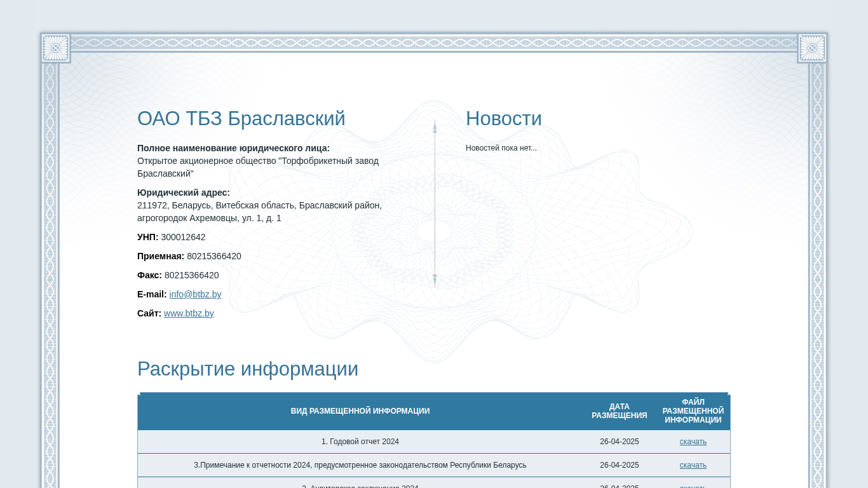Viewport: 868px width, 488px height.
Task: Visit the www.btbz.by website link
Action: click(x=189, y=313)
